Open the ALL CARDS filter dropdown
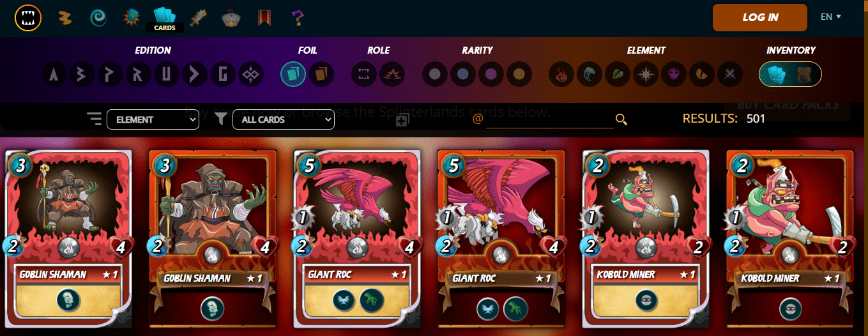Image resolution: width=868 pixels, height=336 pixels. [284, 119]
